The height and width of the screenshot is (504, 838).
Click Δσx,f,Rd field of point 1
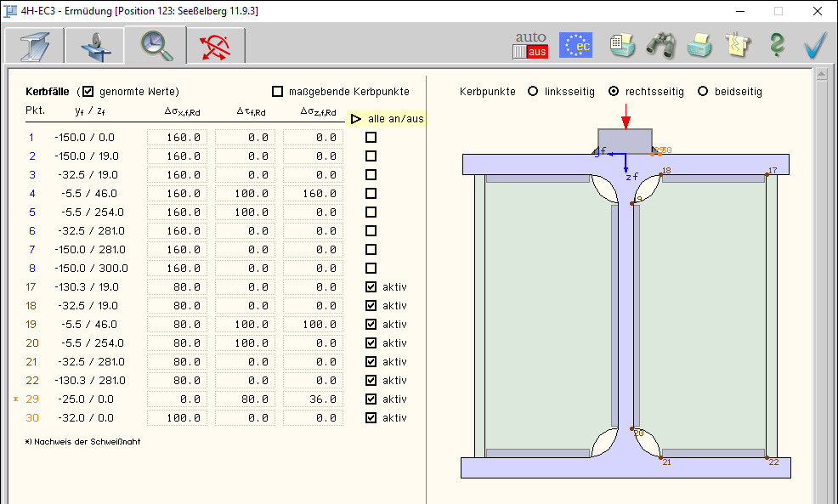coord(177,138)
